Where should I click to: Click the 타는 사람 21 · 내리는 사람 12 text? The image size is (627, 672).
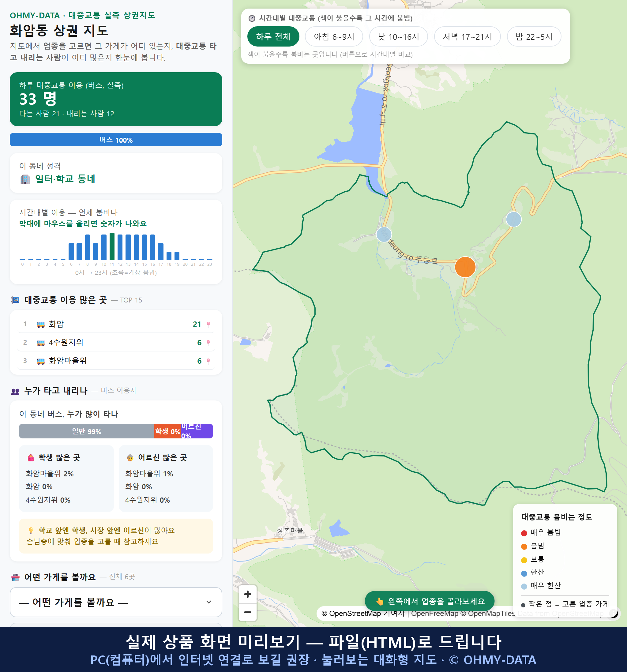point(66,114)
